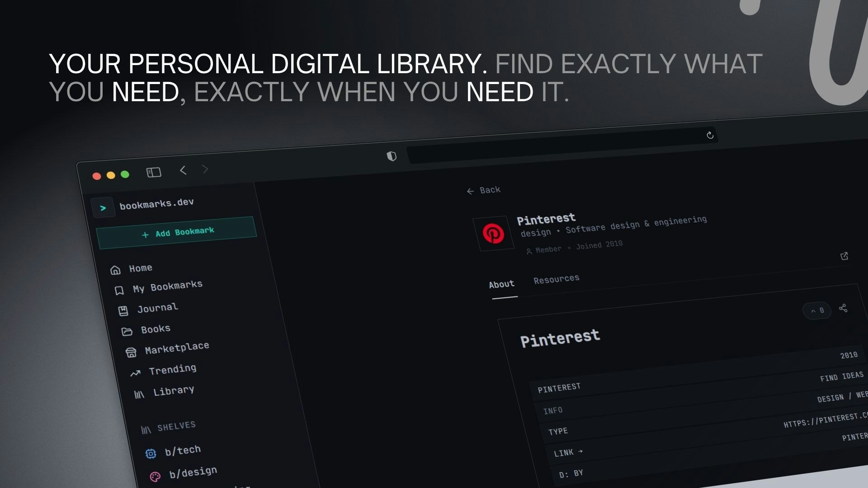Select the Journal sidebar item
868x488 pixels.
[x=157, y=308]
